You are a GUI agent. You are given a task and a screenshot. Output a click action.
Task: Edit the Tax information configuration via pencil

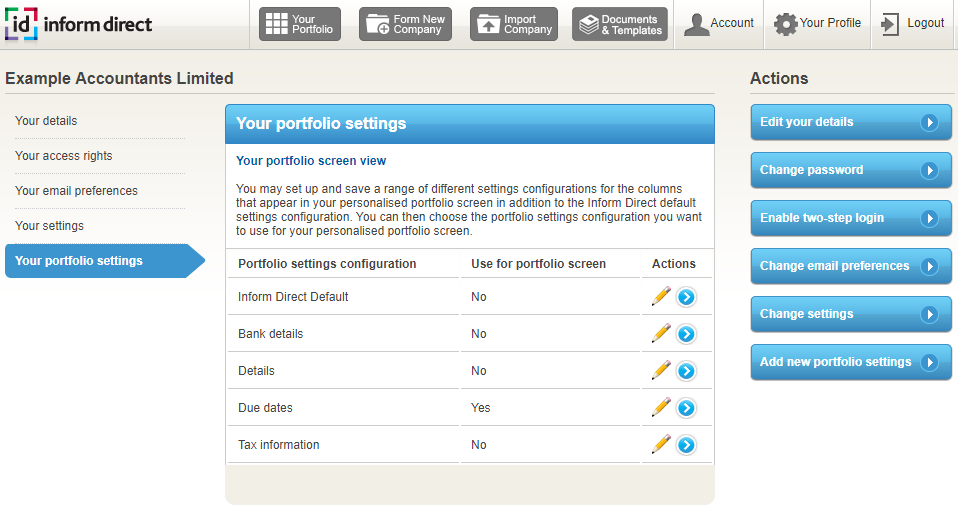pos(660,444)
